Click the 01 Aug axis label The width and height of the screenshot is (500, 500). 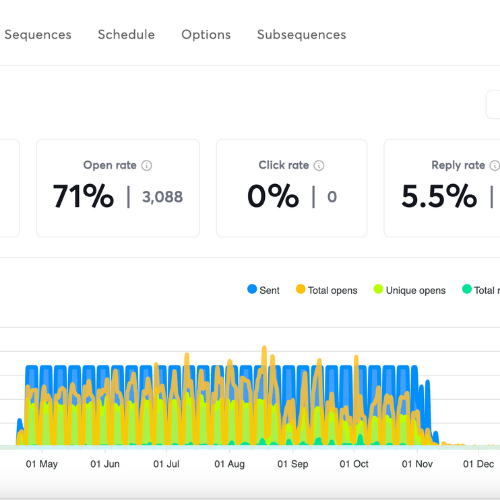pyautogui.click(x=229, y=464)
